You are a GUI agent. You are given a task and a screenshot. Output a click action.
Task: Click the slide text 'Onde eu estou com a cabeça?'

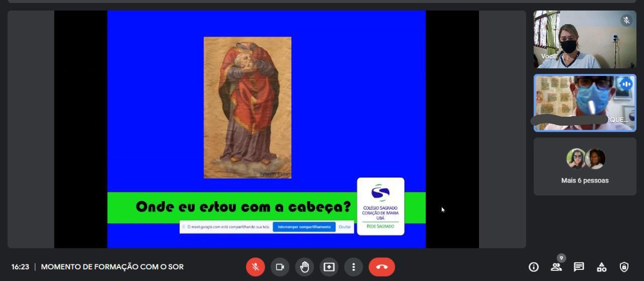pyautogui.click(x=243, y=207)
